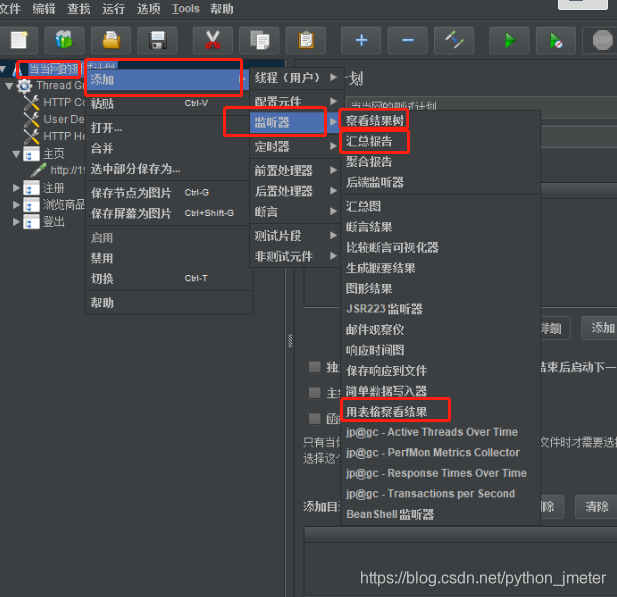Collapse all nodes with minus icon

pyautogui.click(x=408, y=40)
